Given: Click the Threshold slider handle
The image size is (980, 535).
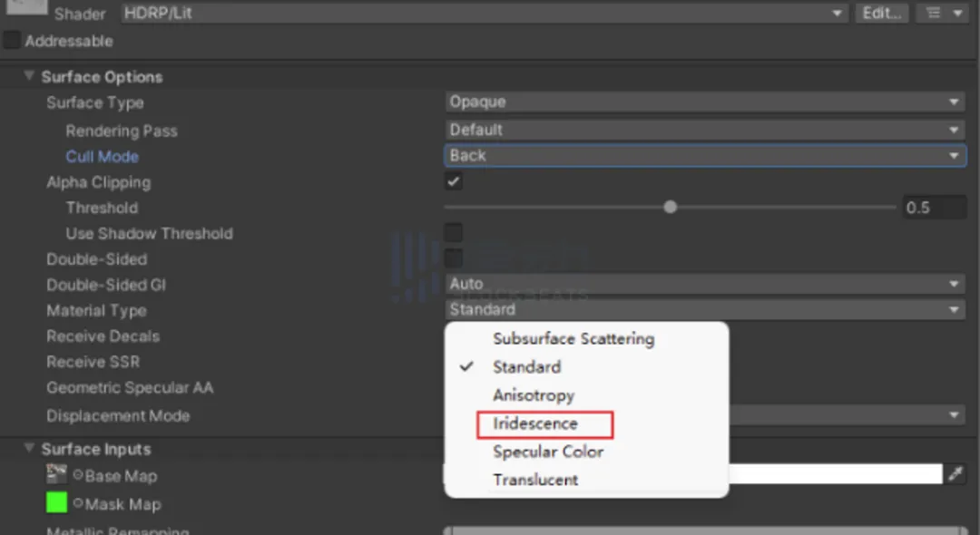Looking at the screenshot, I should point(670,207).
